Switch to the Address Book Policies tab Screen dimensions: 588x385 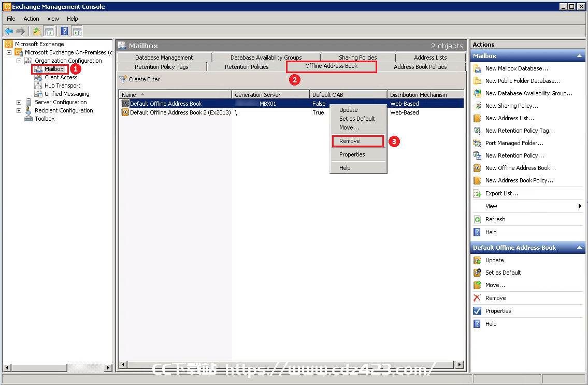pyautogui.click(x=420, y=67)
